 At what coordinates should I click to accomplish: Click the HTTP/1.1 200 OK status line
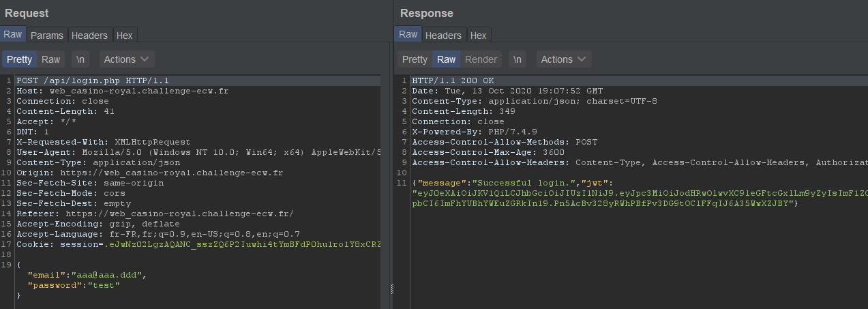453,80
